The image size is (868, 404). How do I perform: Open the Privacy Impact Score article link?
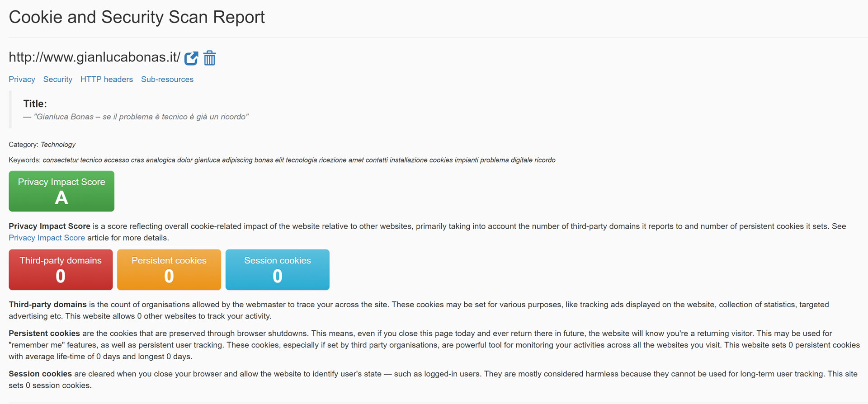click(47, 238)
